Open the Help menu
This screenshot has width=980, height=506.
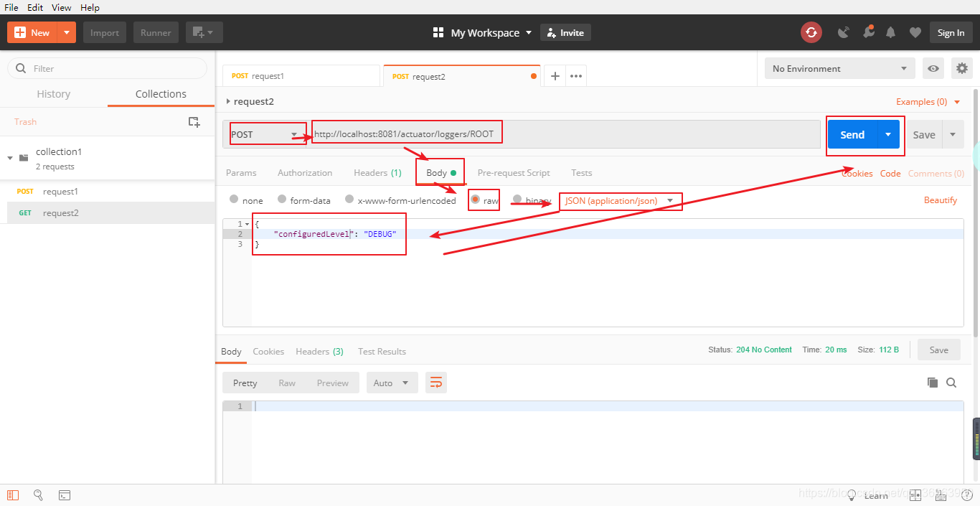tap(90, 7)
